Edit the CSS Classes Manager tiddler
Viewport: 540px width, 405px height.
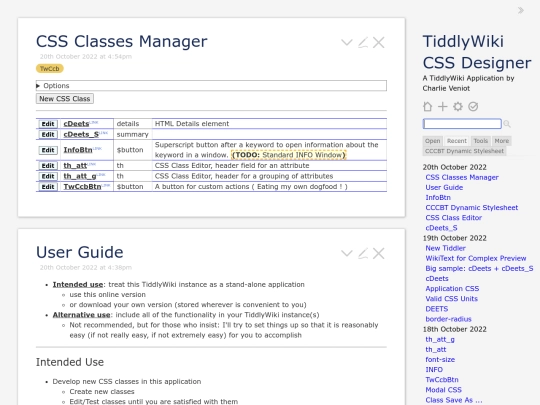tap(363, 42)
